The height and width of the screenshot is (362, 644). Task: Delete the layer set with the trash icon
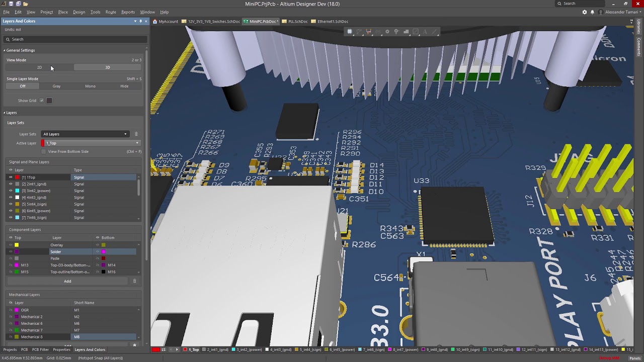pos(136,134)
